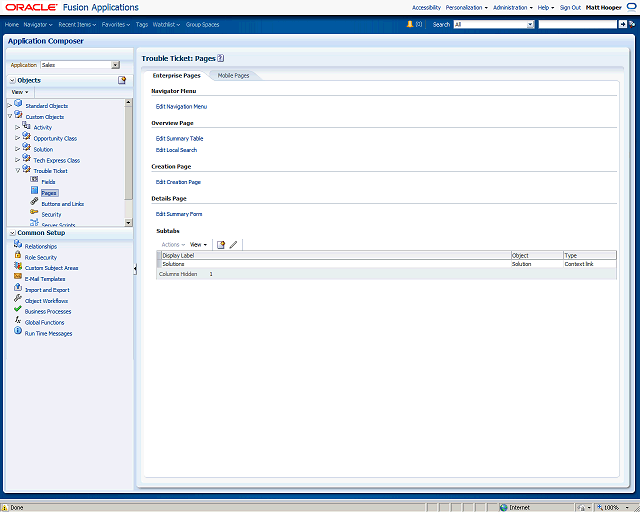Viewport: 640px width, 512px height.
Task: Click the Accessibility link
Action: pos(426,7)
